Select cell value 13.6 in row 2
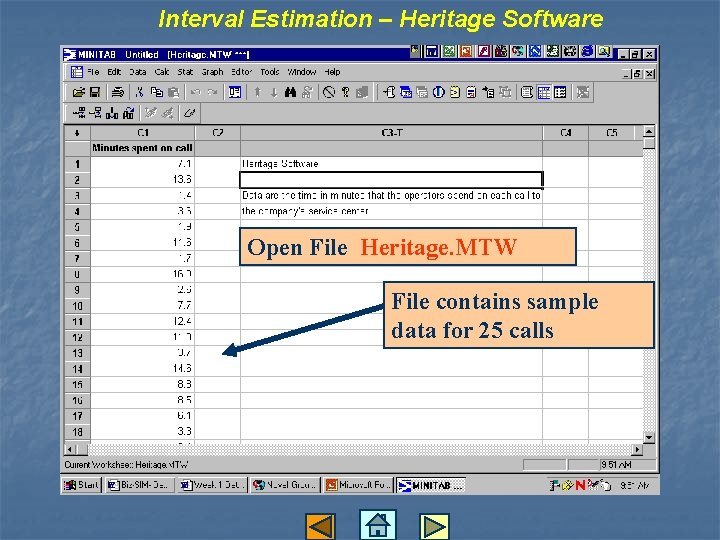The image size is (720, 540). coord(143,180)
